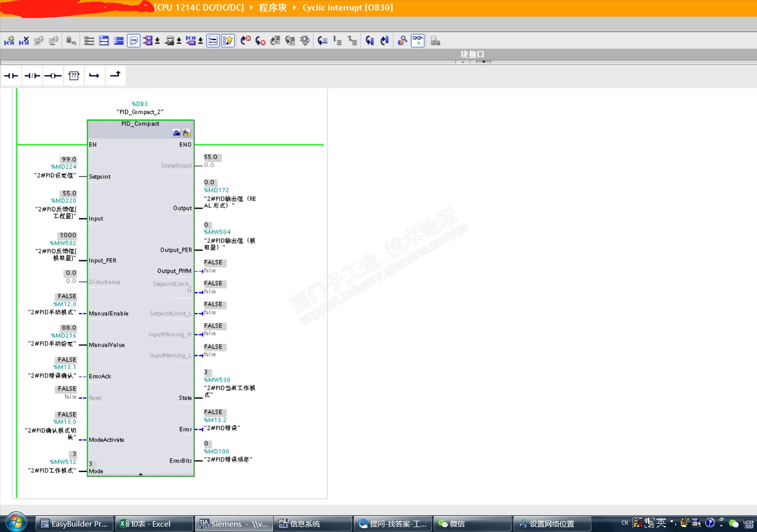Click the %M13.2 Error operand

(215, 420)
